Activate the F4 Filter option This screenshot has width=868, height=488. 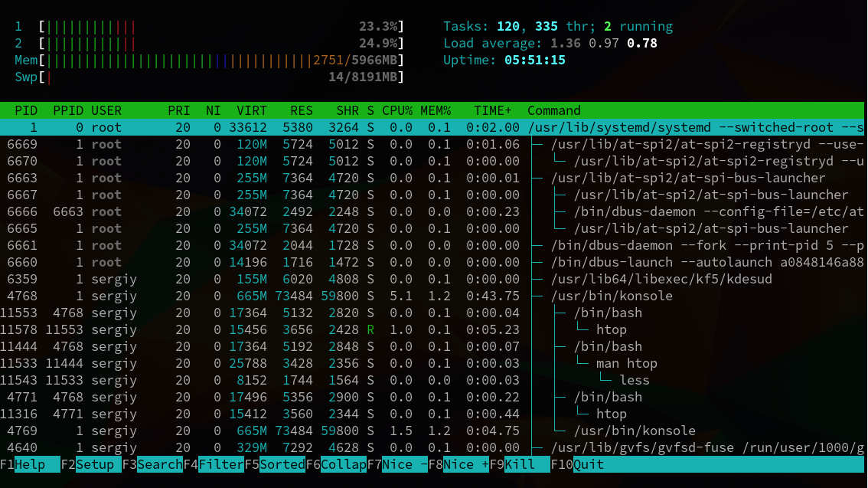click(x=214, y=464)
